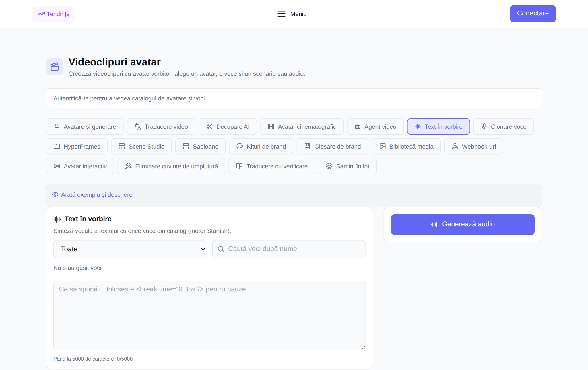This screenshot has height=370, width=588.
Task: Go to the Glosare de brand tab
Action: coord(333,146)
